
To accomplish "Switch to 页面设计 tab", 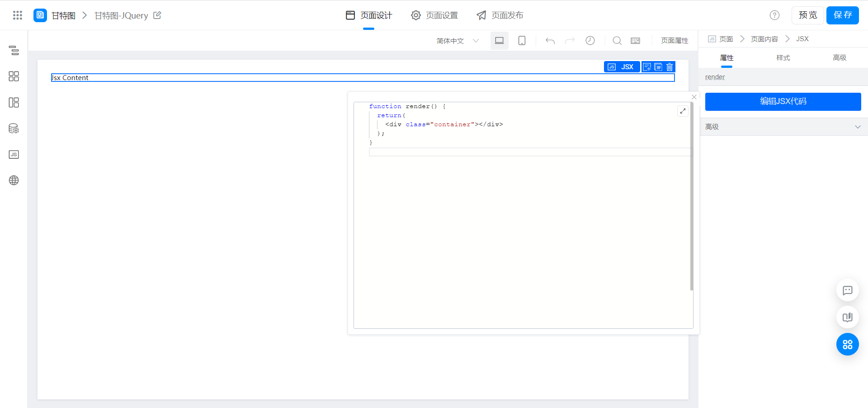I will (x=369, y=15).
